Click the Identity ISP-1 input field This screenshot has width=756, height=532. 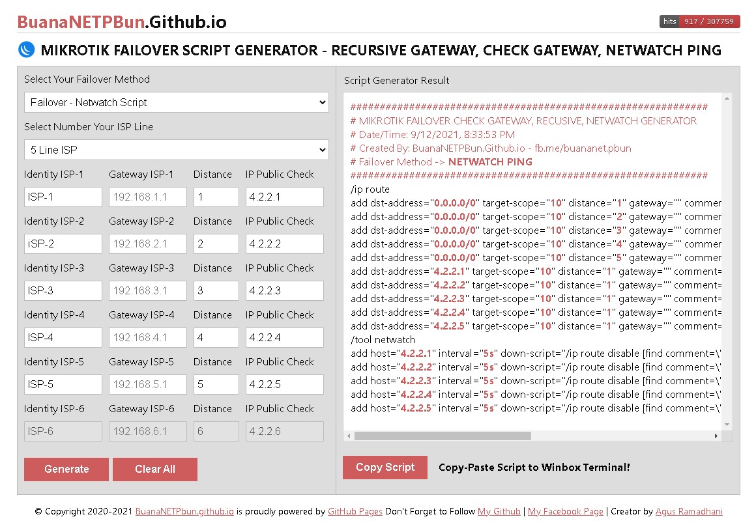[63, 197]
